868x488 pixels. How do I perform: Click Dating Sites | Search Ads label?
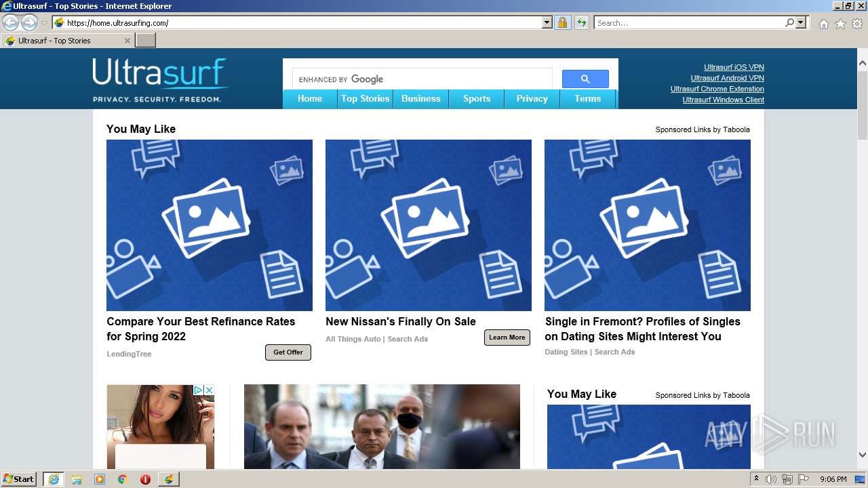590,352
